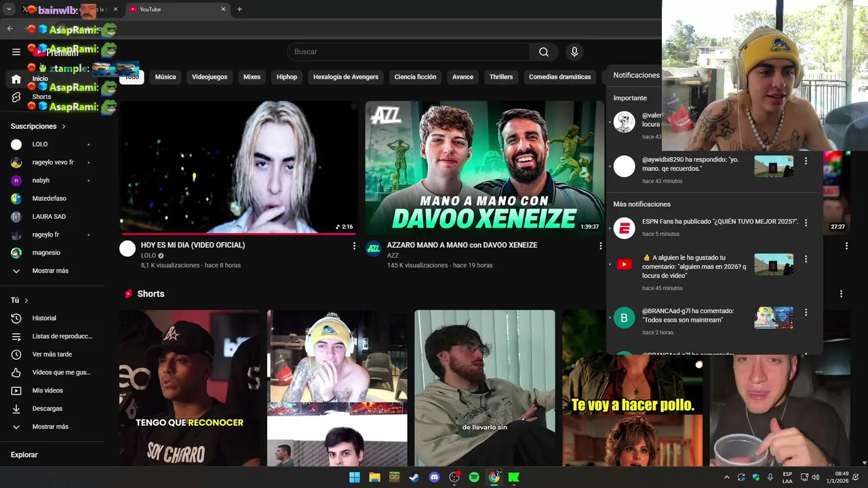
Task: Select the Avance filter chip
Action: [x=462, y=77]
